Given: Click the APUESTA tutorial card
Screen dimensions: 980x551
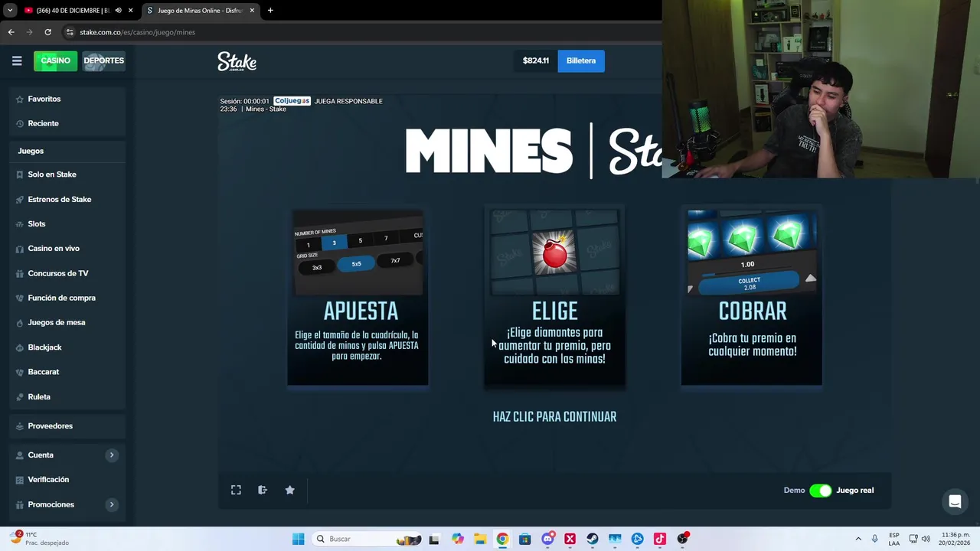Looking at the screenshot, I should tap(358, 298).
